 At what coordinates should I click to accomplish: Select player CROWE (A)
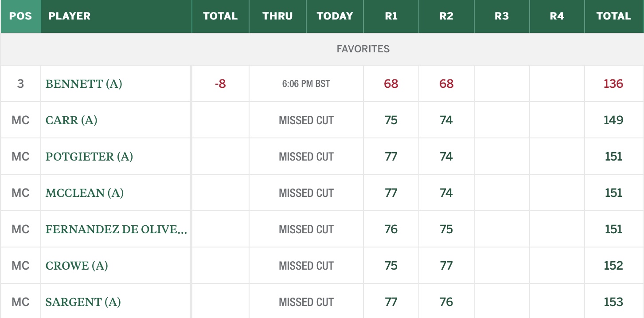point(77,266)
